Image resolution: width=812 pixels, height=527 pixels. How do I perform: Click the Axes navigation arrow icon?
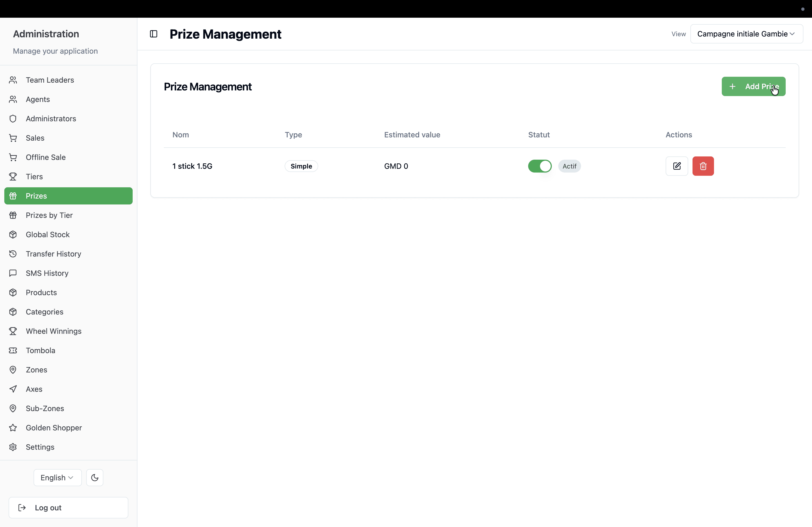point(13,389)
